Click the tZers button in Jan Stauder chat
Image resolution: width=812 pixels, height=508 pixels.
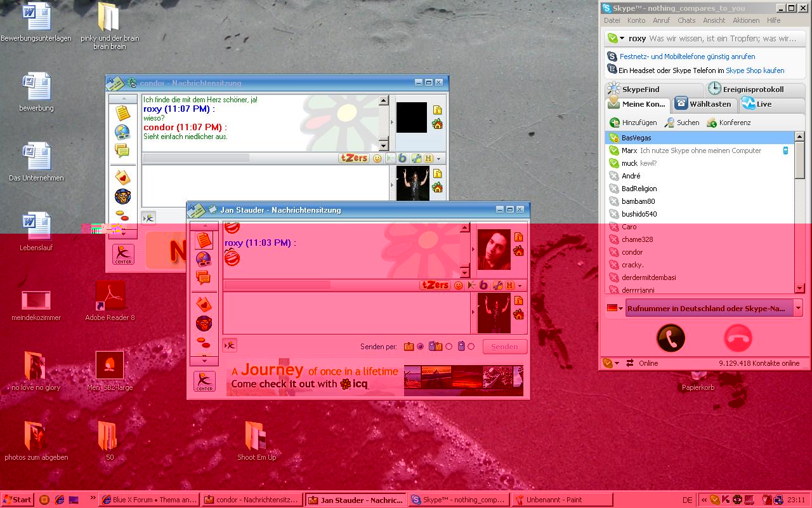click(435, 285)
